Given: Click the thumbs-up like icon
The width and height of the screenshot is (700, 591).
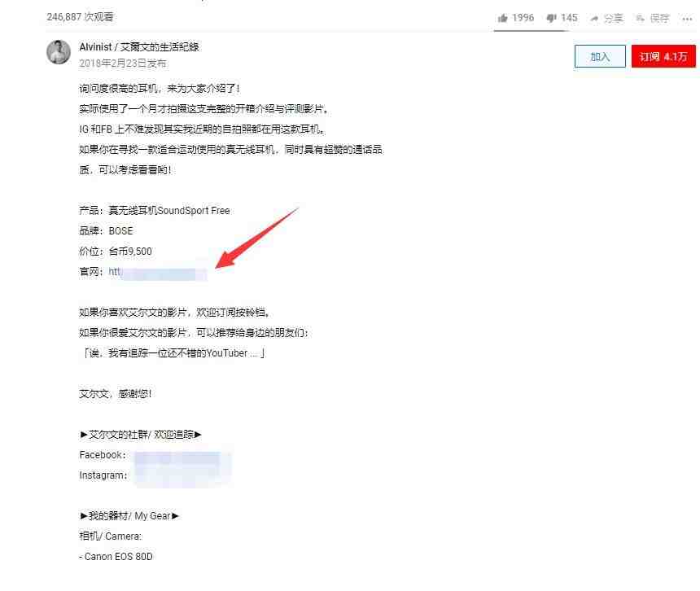Looking at the screenshot, I should [x=503, y=18].
